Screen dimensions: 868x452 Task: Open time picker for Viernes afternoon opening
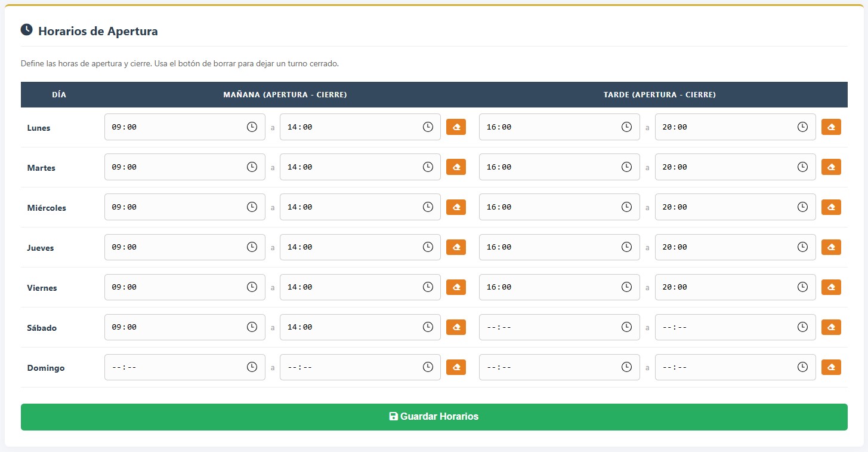tap(626, 287)
